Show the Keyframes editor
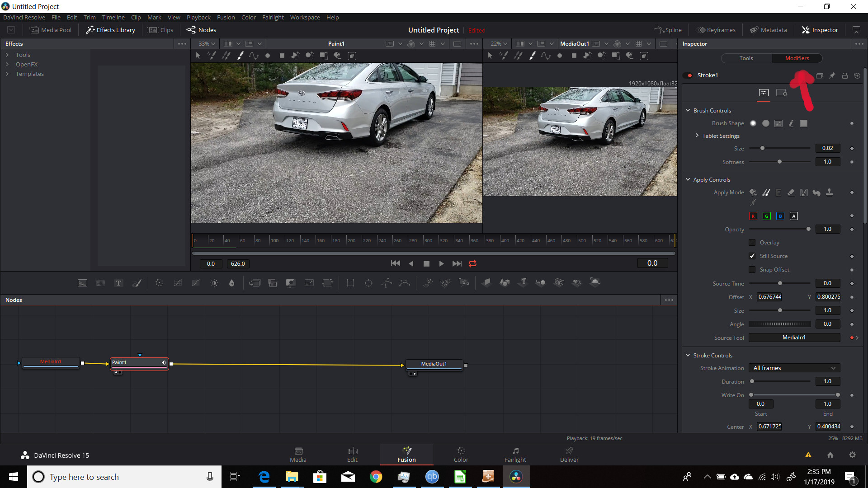The width and height of the screenshot is (868, 488). [715, 30]
